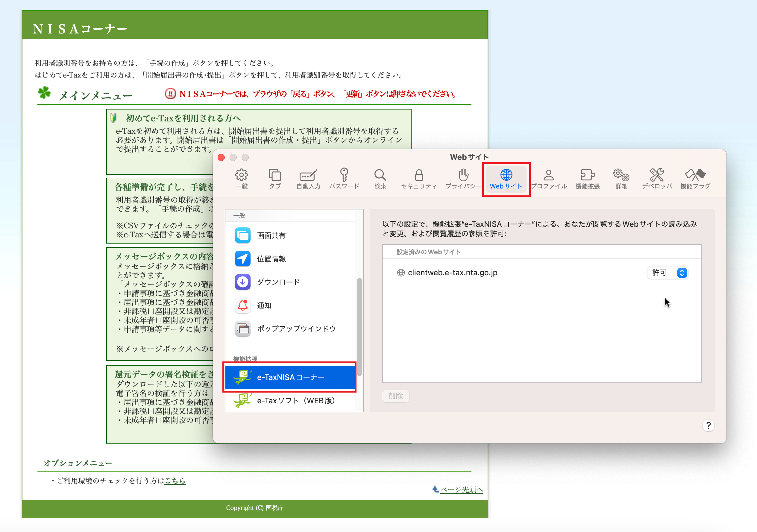Click the 削除 (Remove) button

point(396,396)
